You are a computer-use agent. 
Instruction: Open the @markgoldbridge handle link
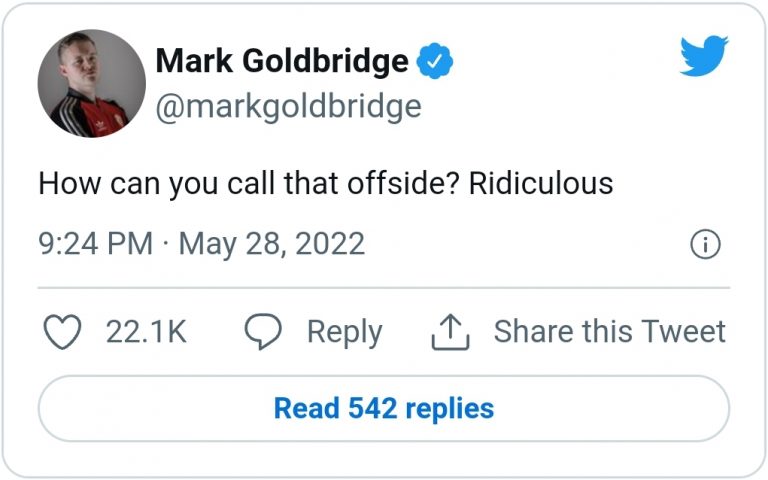pos(288,105)
